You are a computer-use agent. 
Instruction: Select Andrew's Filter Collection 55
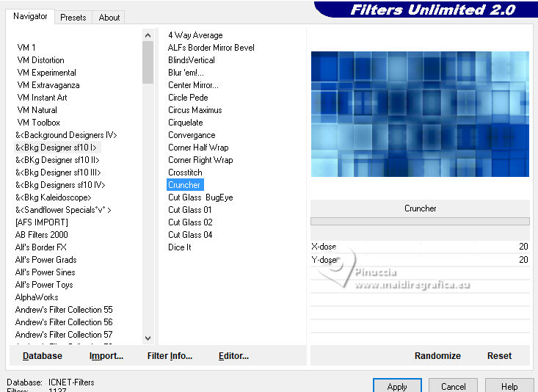click(64, 310)
